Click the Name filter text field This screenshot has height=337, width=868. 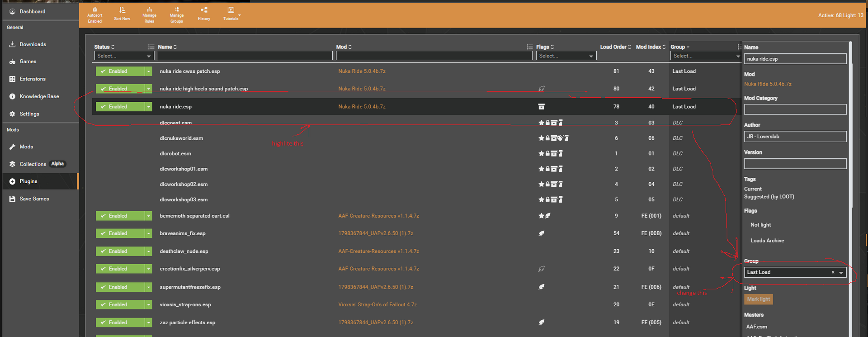pyautogui.click(x=245, y=56)
